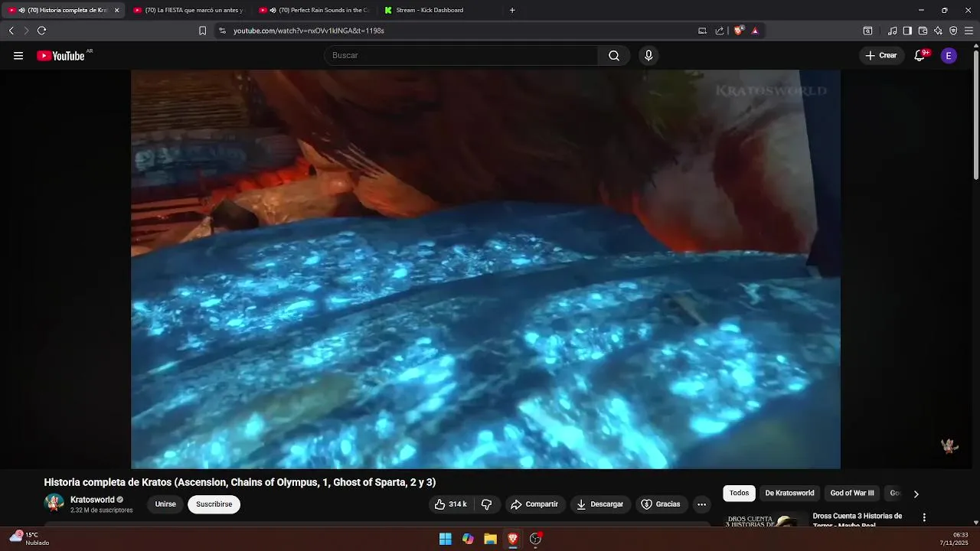Open File Explorer from the taskbar
The image size is (980, 551).
click(490, 539)
